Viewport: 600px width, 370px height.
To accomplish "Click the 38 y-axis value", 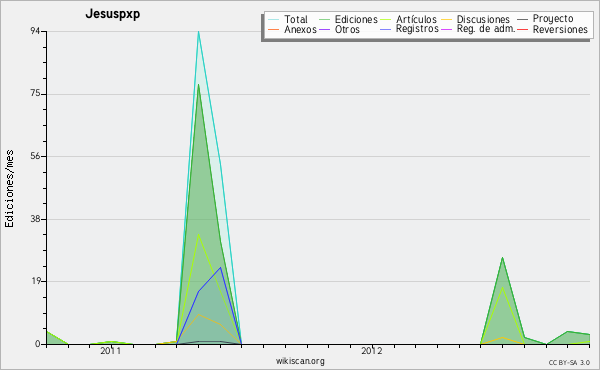I will pos(36,219).
